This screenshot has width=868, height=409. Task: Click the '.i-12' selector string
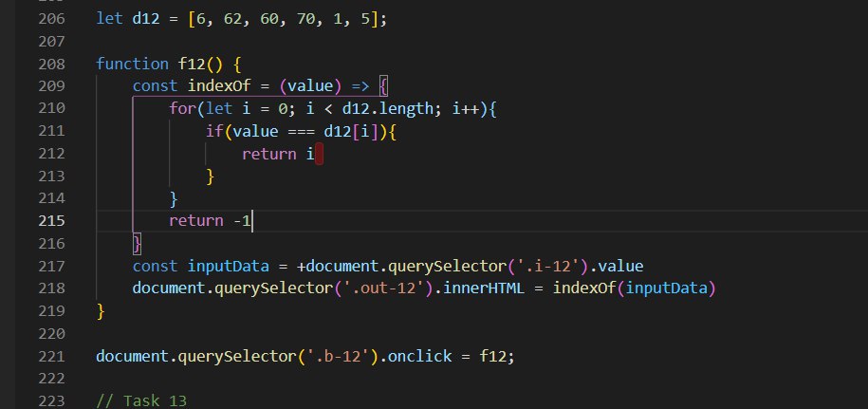coord(547,267)
